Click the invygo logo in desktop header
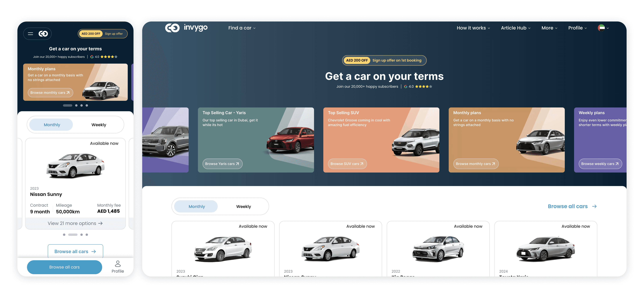This screenshot has width=644, height=298. point(186,28)
